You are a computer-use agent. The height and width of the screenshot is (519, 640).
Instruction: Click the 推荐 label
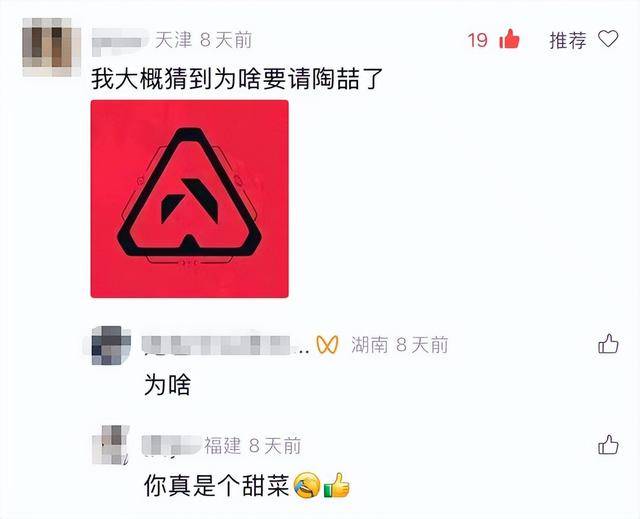coord(568,40)
